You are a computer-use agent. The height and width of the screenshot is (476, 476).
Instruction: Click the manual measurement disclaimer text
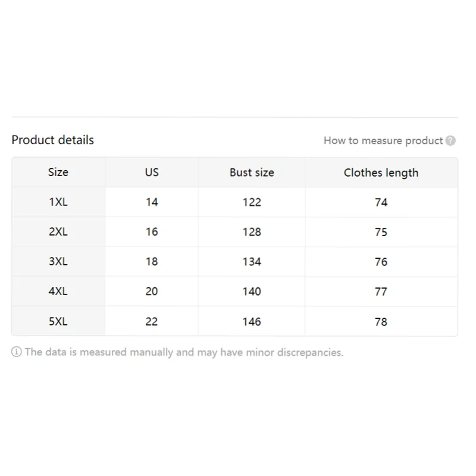coord(184,352)
